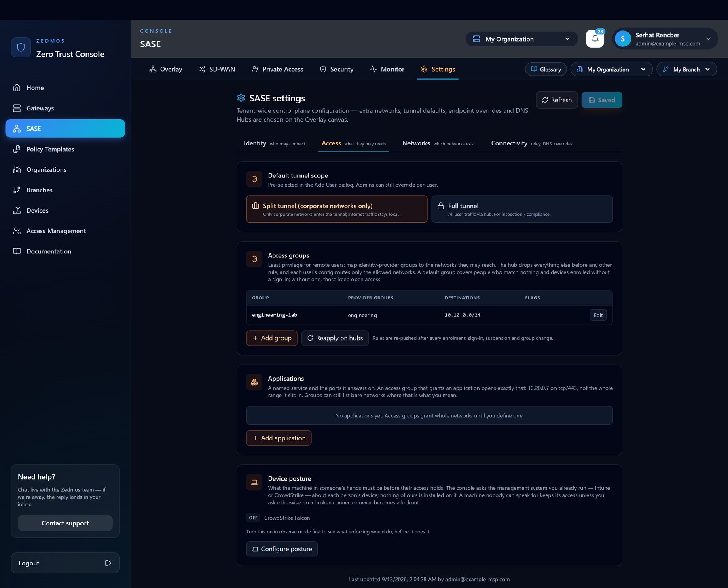This screenshot has height=588, width=728.
Task: Toggle the OFF badge for CrowdStrike Falcon
Action: pyautogui.click(x=253, y=518)
